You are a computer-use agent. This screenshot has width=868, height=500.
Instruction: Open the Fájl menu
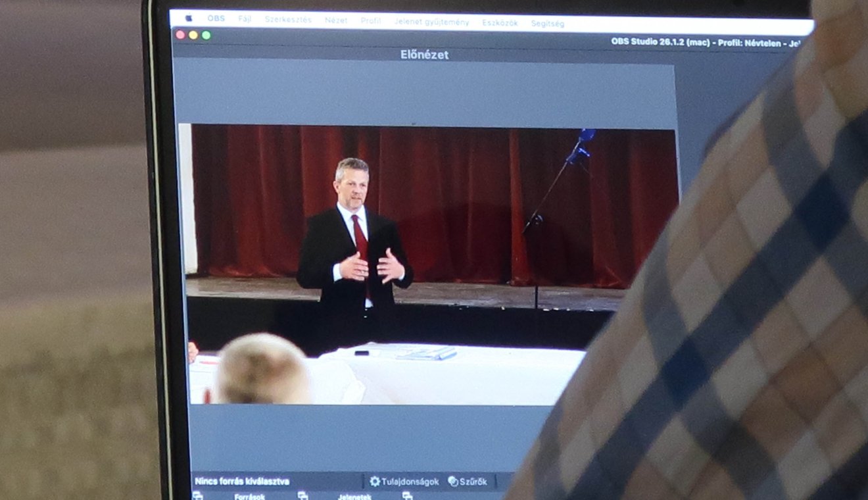point(245,20)
